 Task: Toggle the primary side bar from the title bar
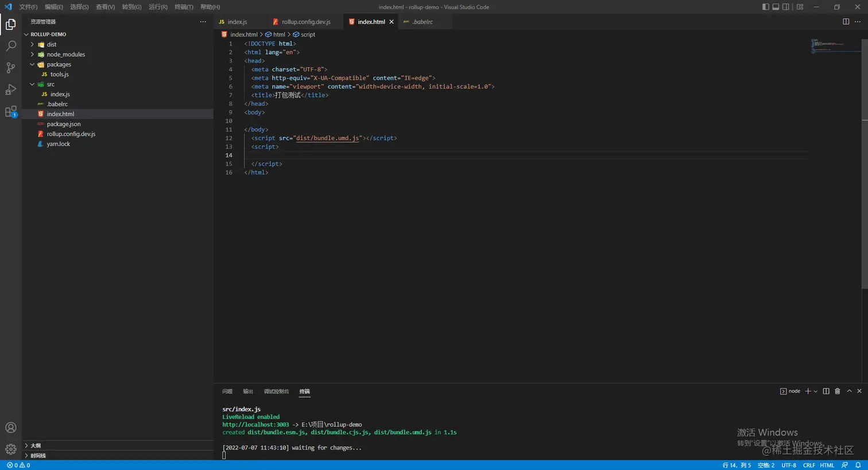point(765,7)
